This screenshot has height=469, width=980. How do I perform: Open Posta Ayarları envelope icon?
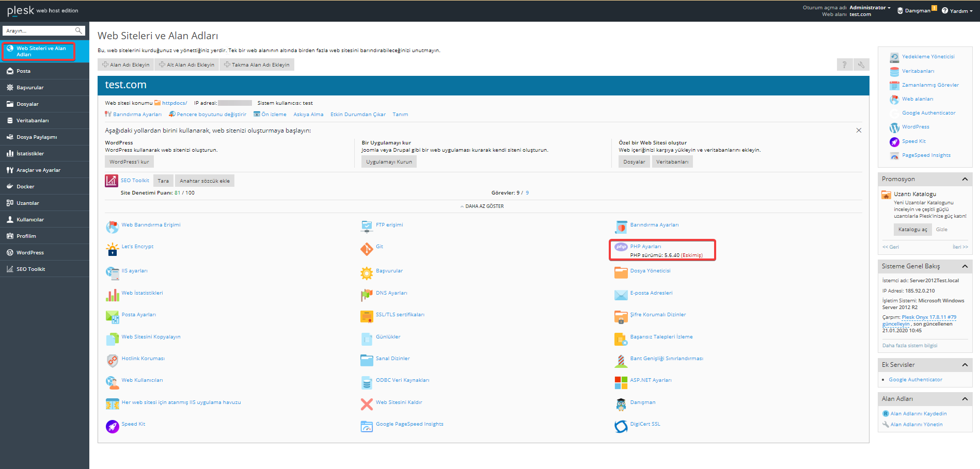[112, 317]
